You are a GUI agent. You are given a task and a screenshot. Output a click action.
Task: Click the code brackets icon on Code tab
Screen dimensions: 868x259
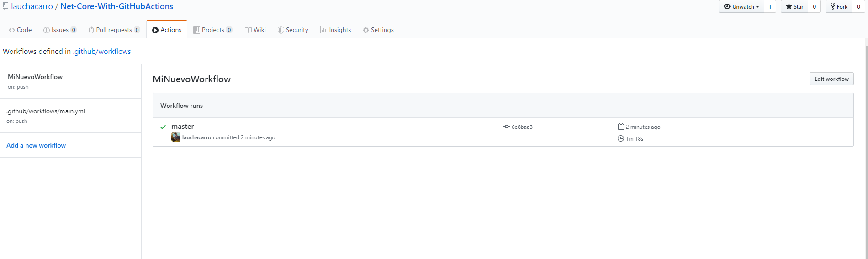click(x=12, y=30)
